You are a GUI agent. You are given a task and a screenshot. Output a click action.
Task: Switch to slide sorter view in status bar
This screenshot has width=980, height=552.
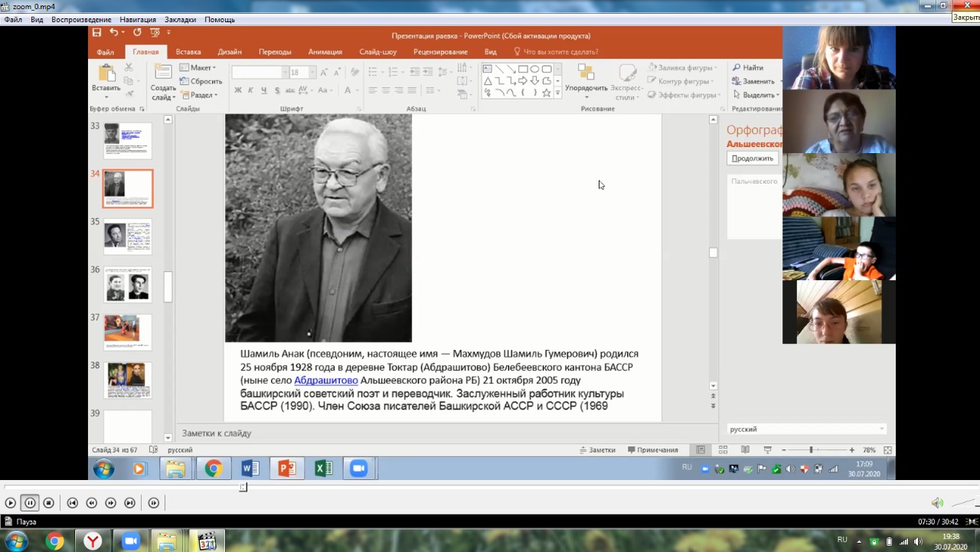pos(722,450)
